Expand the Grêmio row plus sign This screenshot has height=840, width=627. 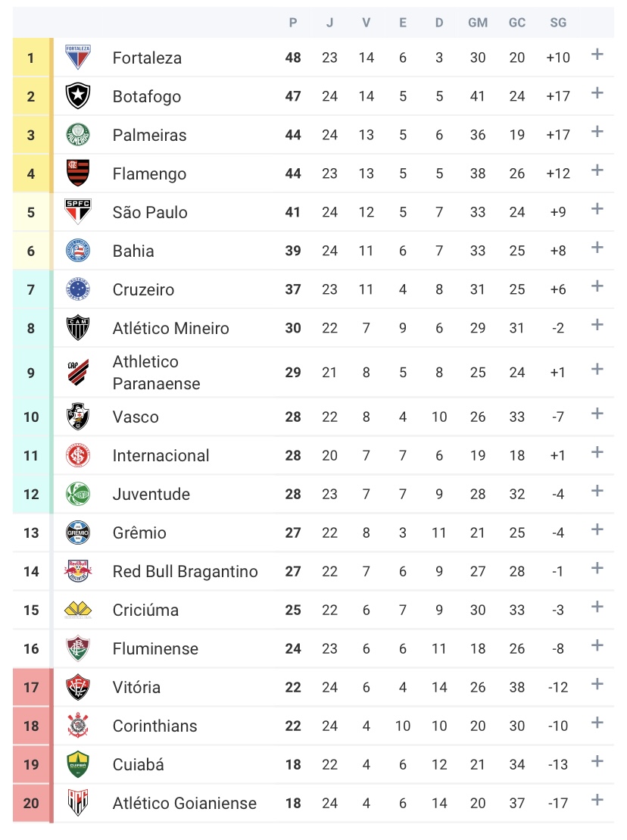tap(597, 529)
